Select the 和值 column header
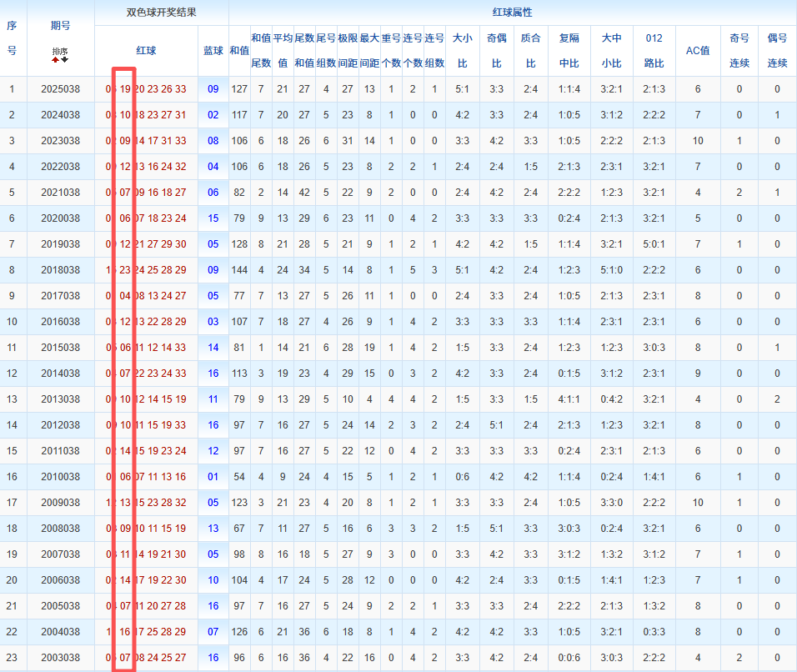The height and width of the screenshot is (672, 797). pyautogui.click(x=239, y=51)
